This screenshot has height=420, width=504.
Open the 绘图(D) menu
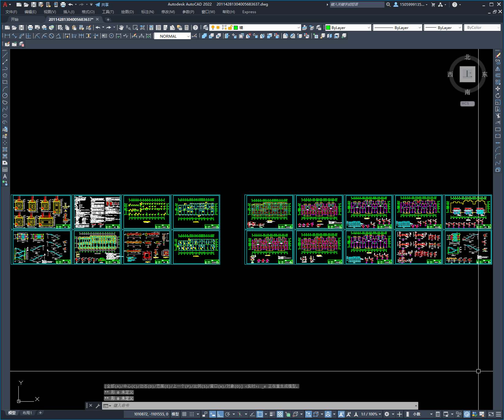click(x=127, y=12)
